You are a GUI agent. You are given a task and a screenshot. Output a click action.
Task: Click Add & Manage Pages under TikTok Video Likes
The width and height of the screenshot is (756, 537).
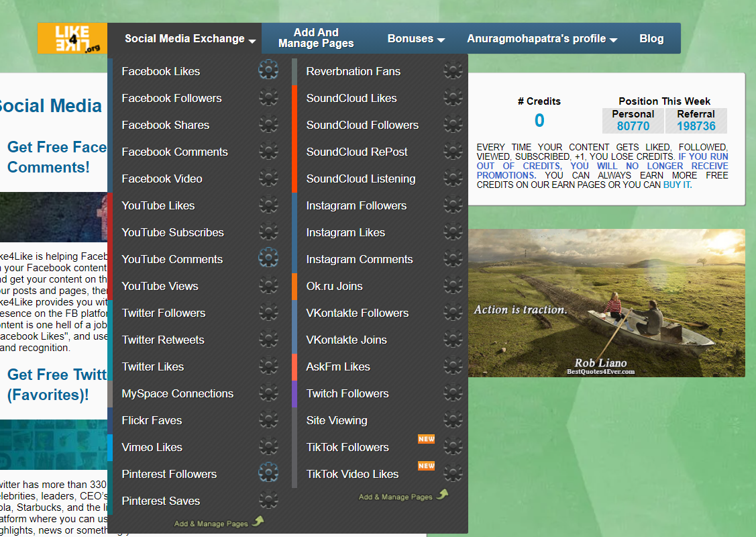(x=403, y=496)
